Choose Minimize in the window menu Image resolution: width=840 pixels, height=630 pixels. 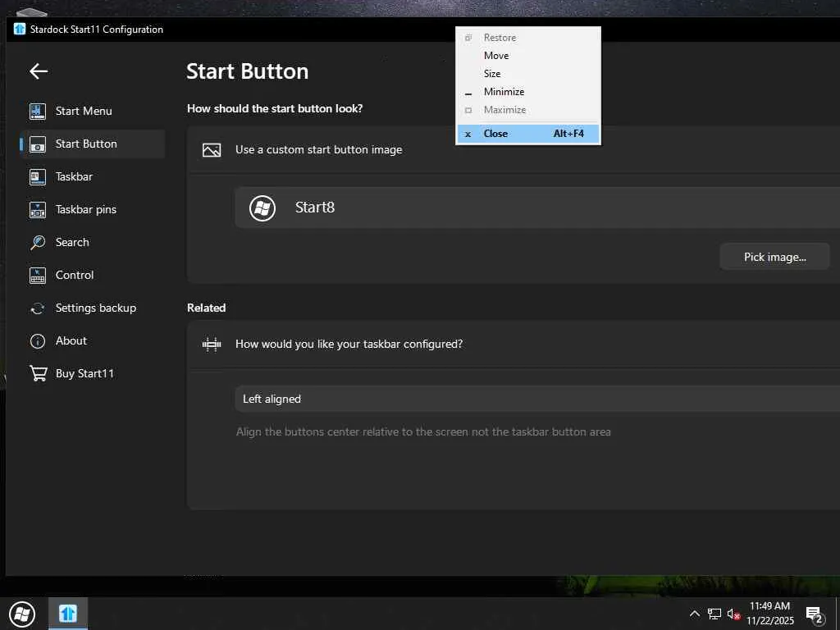pyautogui.click(x=527, y=92)
